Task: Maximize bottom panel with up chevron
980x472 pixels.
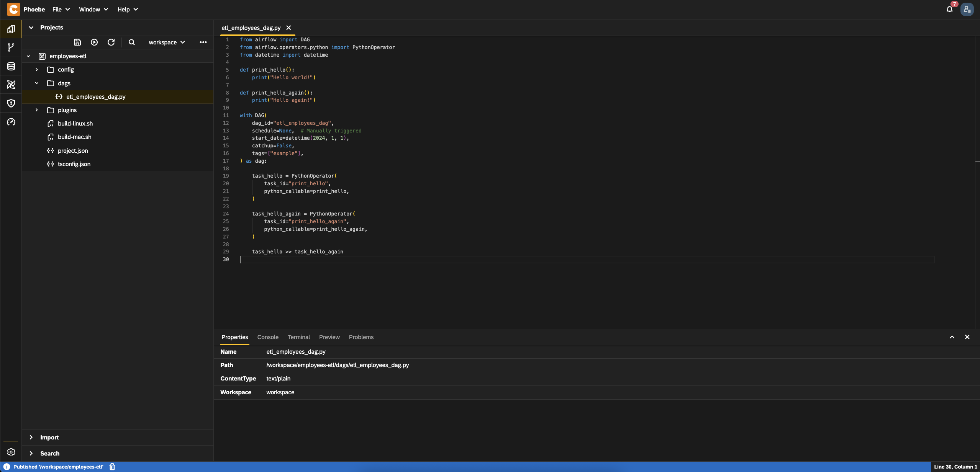Action: [x=952, y=337]
